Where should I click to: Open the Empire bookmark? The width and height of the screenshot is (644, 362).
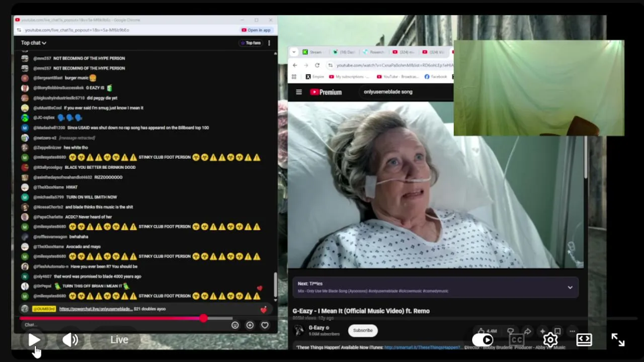pyautogui.click(x=315, y=77)
